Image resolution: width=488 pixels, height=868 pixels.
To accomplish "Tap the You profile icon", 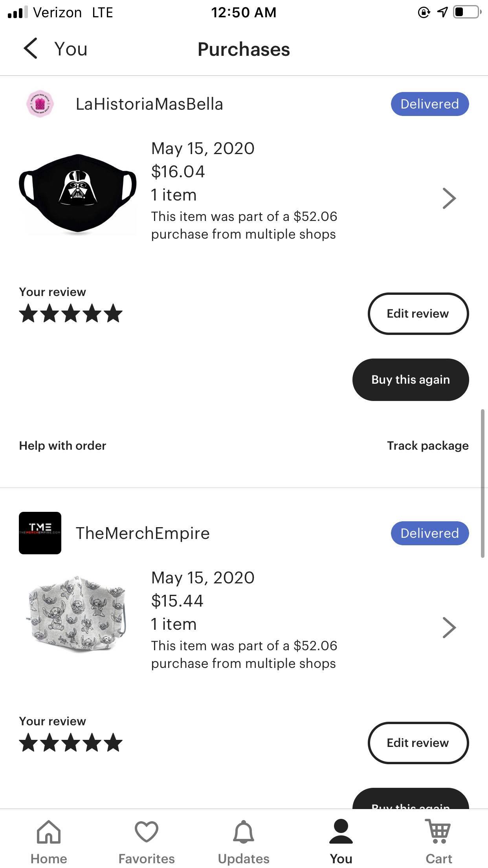I will 341,832.
